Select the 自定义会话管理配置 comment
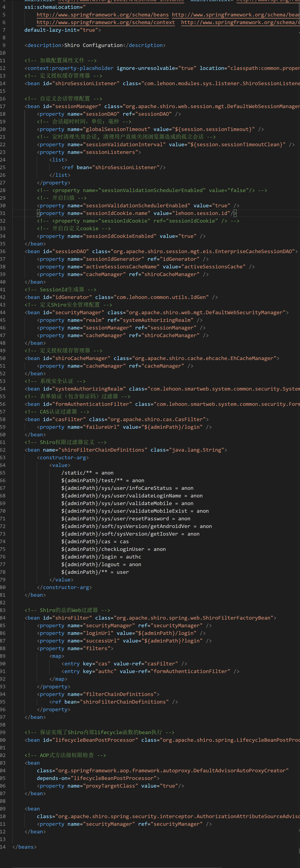The width and height of the screenshot is (300, 868). 63,99
